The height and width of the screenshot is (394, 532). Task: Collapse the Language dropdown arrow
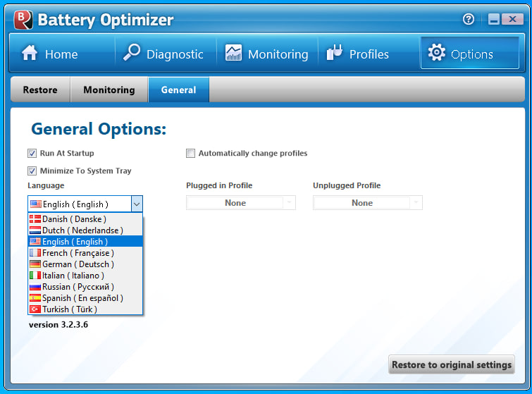[137, 204]
